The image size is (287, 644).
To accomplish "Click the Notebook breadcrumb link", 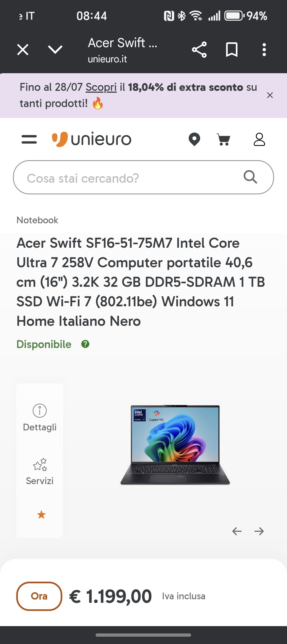I will click(x=37, y=220).
